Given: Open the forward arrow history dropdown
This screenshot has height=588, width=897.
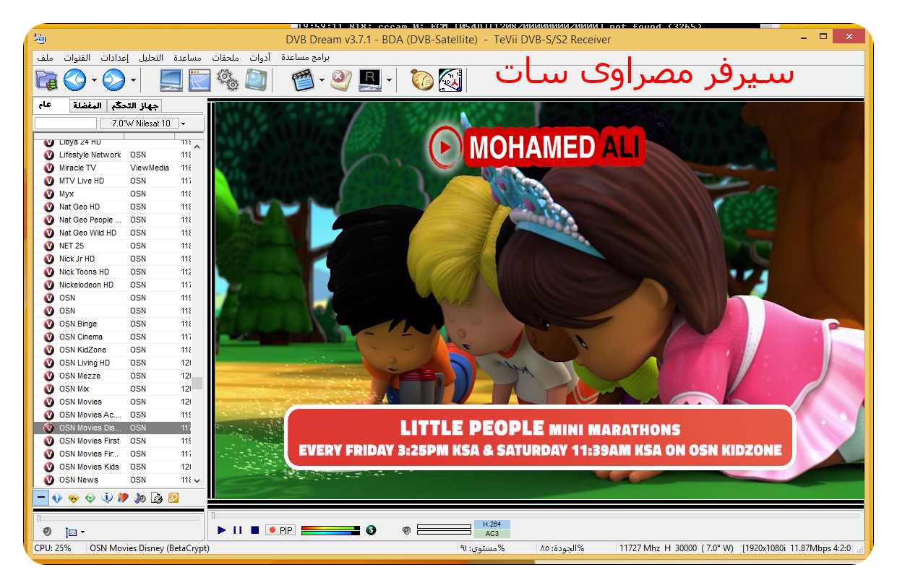Looking at the screenshot, I should coord(133,80).
